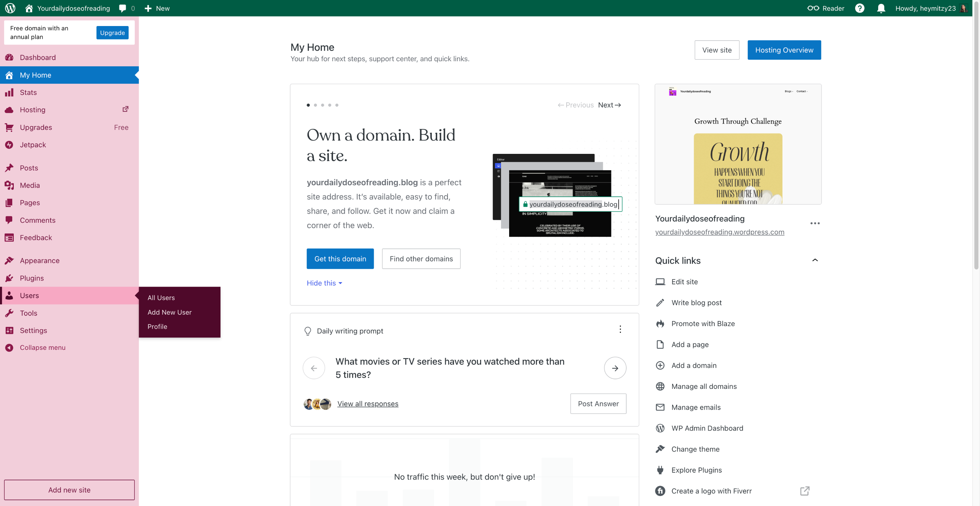Collapse the Quick links section
Viewport: 980px width, 506px height.
point(815,260)
